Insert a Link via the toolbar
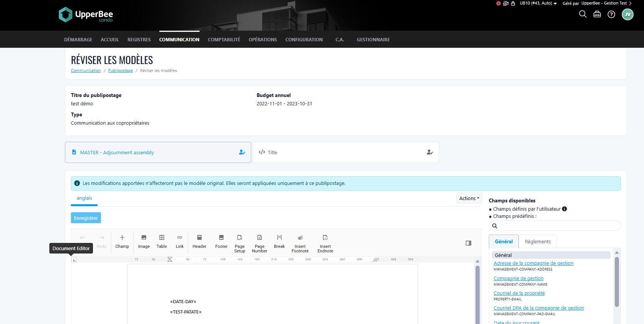Screen dimensions: 644x324 click(180, 241)
